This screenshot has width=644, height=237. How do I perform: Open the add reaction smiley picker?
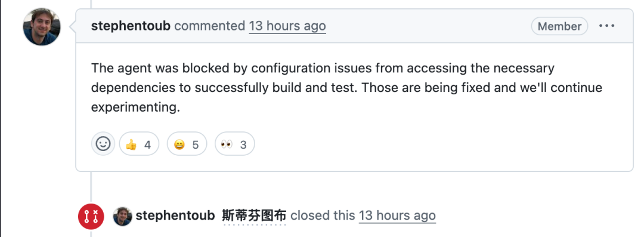pos(103,144)
